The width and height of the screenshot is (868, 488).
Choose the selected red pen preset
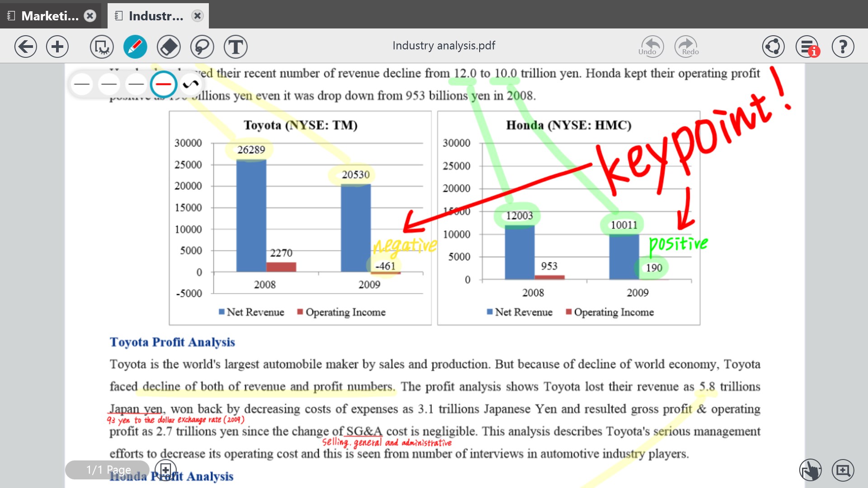163,84
